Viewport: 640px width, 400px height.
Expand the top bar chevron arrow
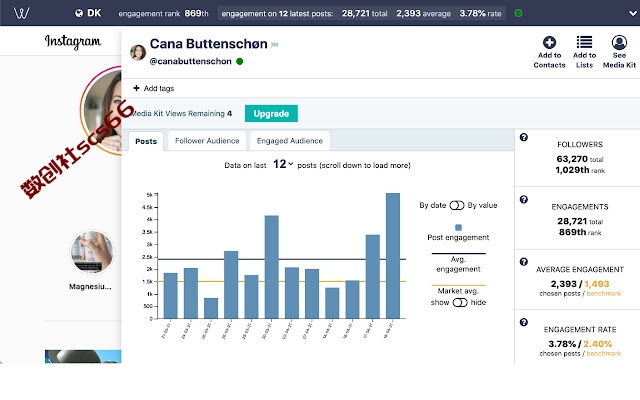pos(633,13)
